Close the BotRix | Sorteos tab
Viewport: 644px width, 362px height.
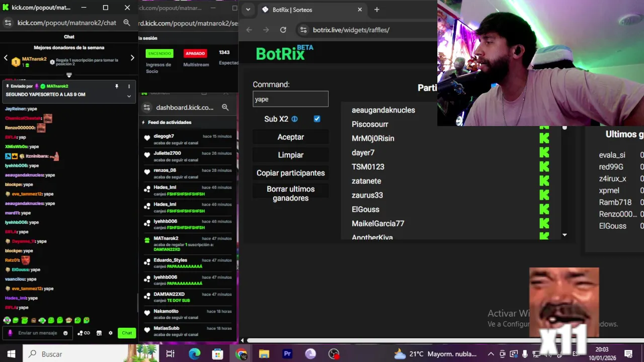point(360,10)
